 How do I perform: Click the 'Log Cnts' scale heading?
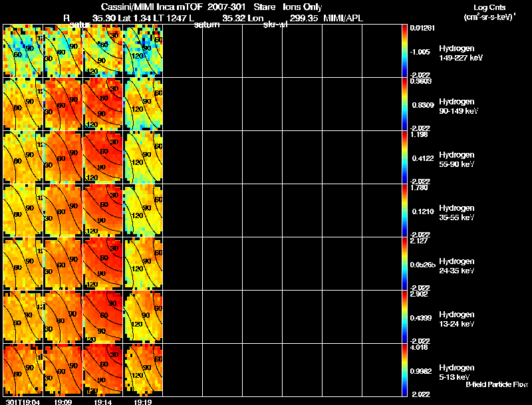click(489, 7)
